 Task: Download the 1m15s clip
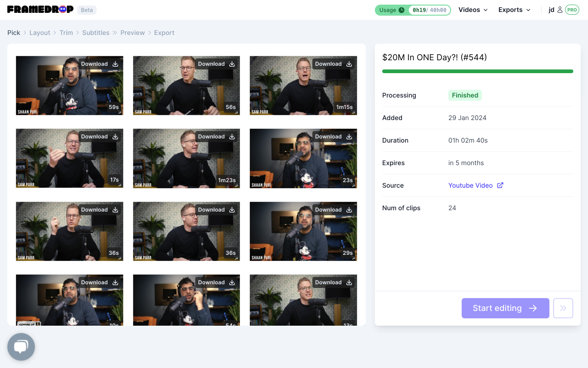[x=334, y=64]
